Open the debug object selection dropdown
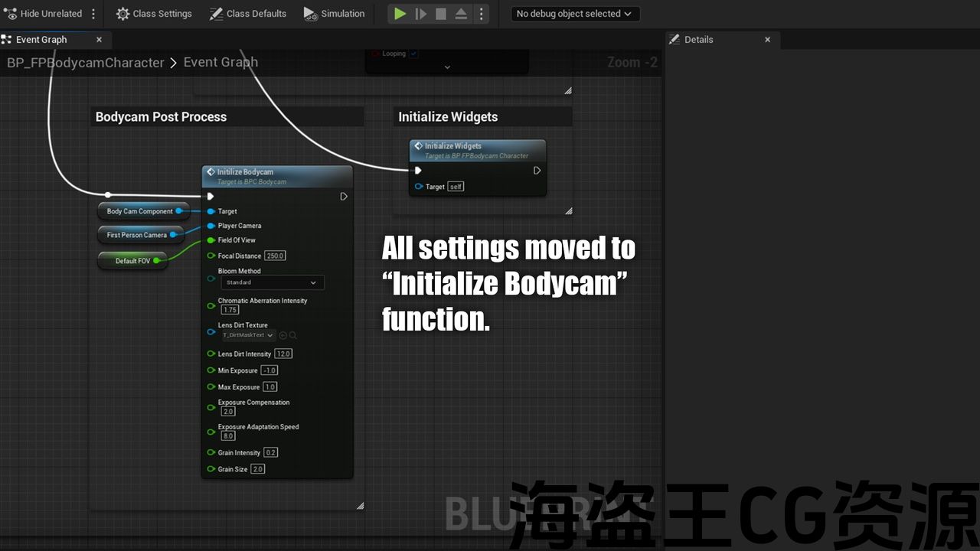Screen dimensions: 980x551 575,14
